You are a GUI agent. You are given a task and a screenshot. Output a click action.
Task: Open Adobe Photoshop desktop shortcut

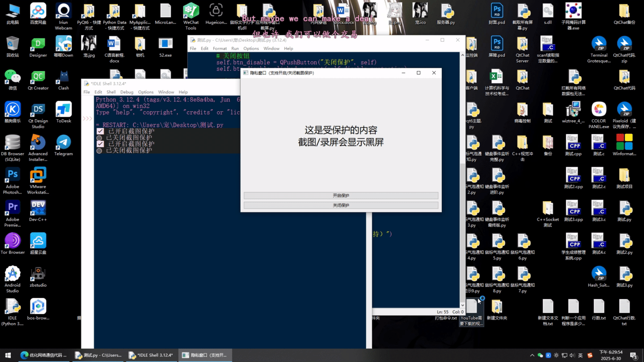click(13, 174)
